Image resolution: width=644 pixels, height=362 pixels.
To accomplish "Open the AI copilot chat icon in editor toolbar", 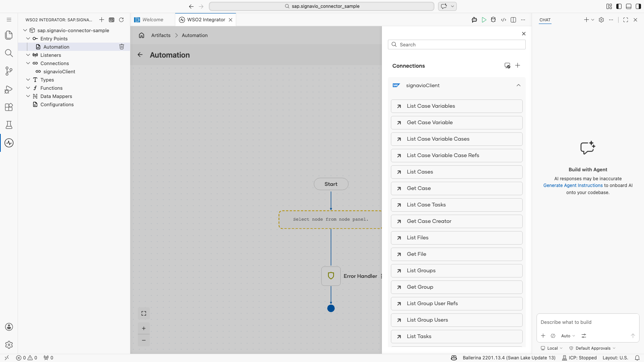I will pyautogui.click(x=474, y=20).
